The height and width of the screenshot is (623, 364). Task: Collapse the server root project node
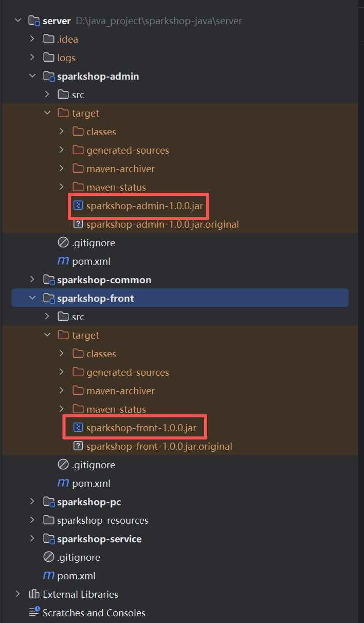[x=19, y=21]
